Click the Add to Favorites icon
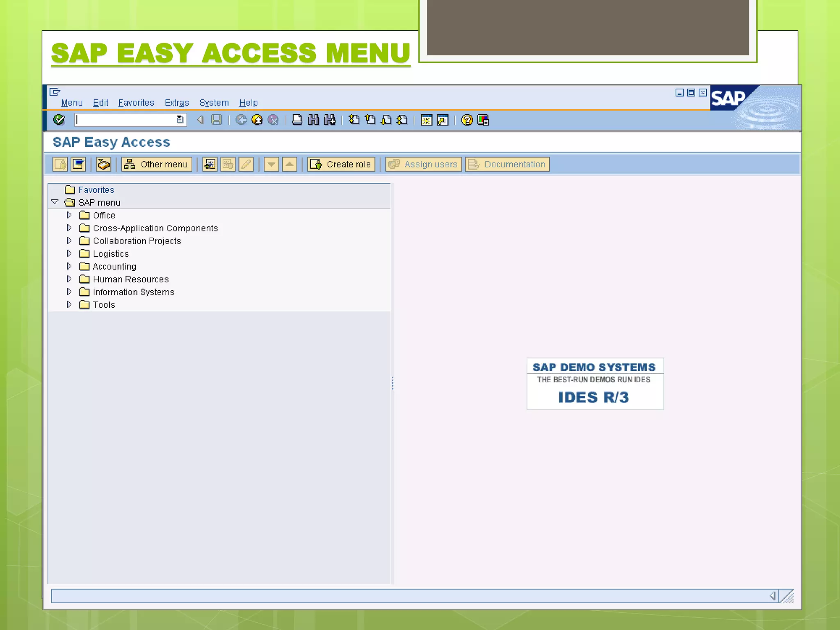The image size is (840, 630). 210,164
